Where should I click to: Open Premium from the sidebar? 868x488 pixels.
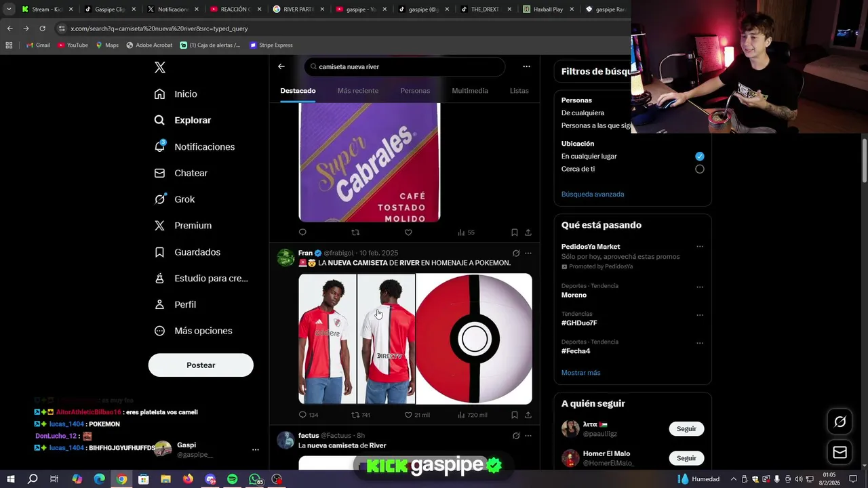pyautogui.click(x=182, y=225)
